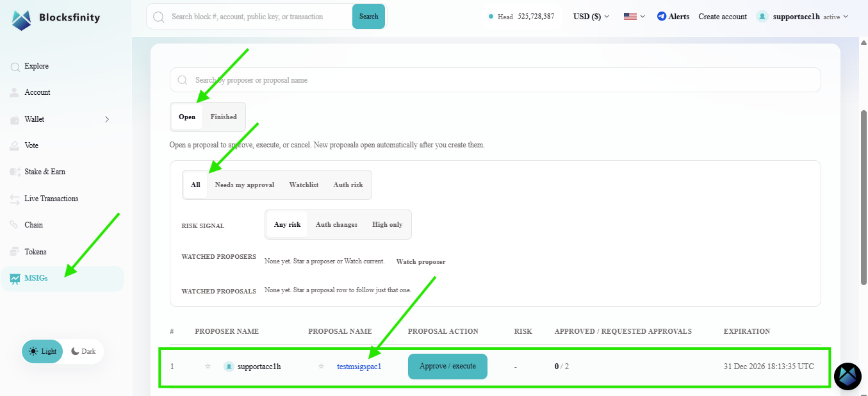Screen dimensions: 868x396
Task: Switch to the Finished proposals tab
Action: click(x=224, y=117)
